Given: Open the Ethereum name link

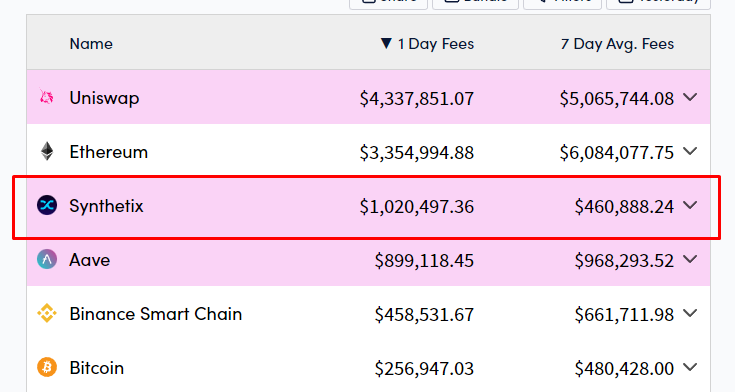Looking at the screenshot, I should (x=108, y=152).
